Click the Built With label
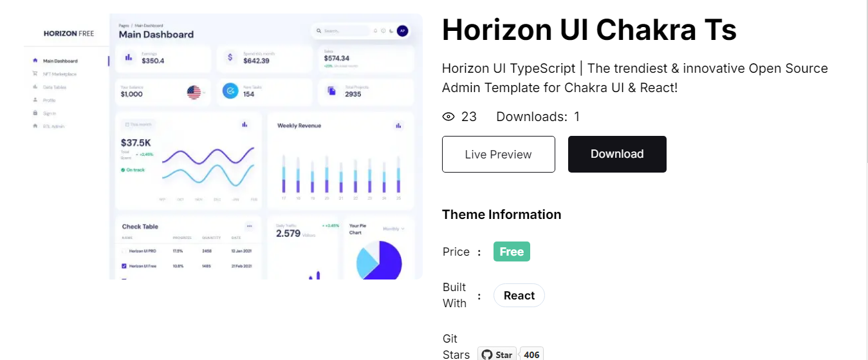Screen dimensions: 868x360 (x=454, y=295)
